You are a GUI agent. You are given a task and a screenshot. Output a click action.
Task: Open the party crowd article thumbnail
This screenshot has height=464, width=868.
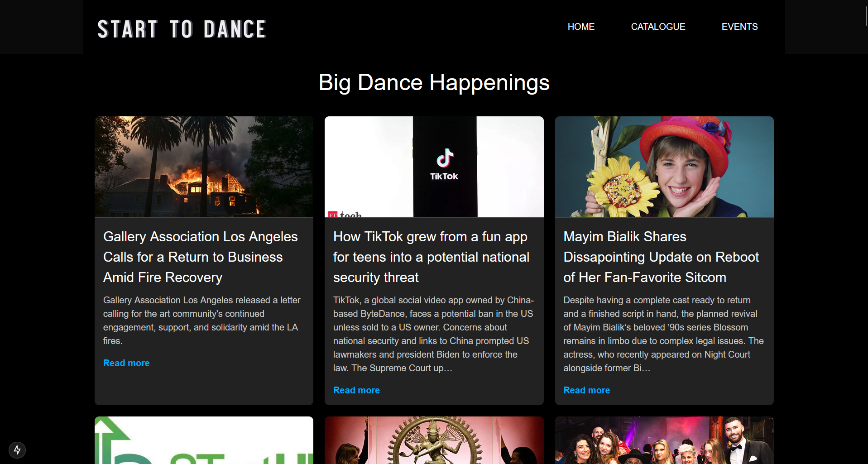(x=664, y=440)
